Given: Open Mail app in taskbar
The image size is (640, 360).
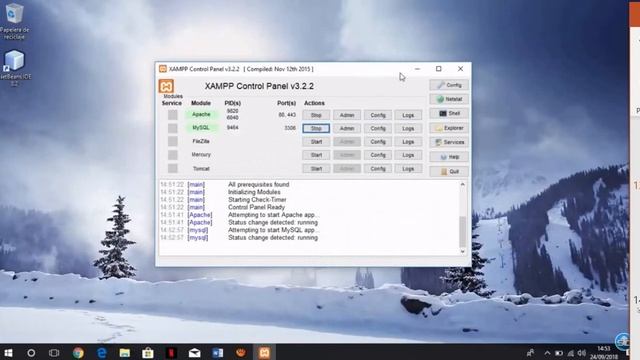Looking at the screenshot, I should 194,353.
